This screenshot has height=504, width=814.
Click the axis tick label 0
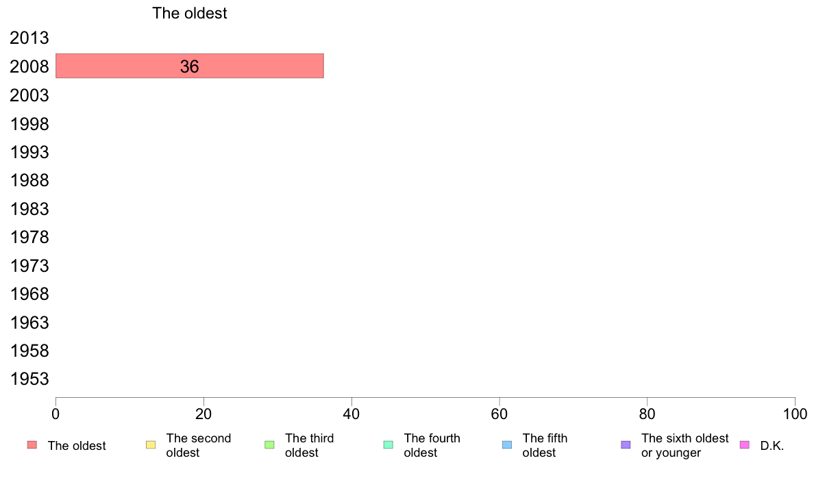[56, 414]
